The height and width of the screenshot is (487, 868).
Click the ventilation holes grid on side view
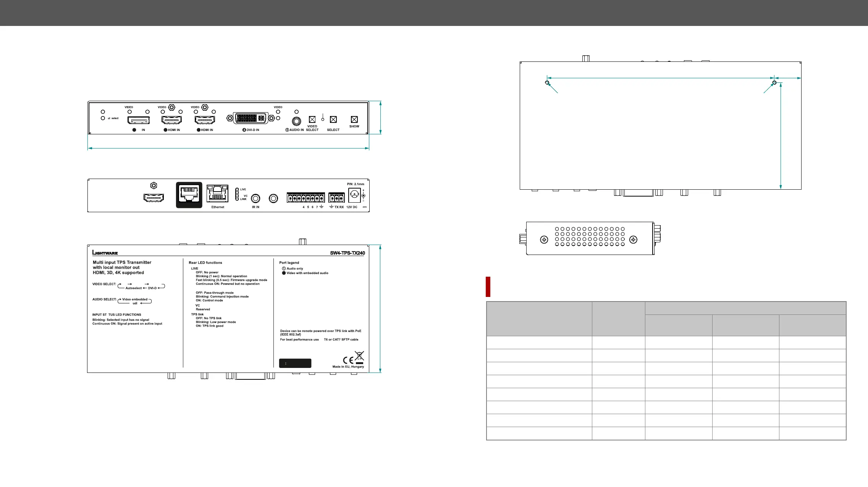pos(590,237)
